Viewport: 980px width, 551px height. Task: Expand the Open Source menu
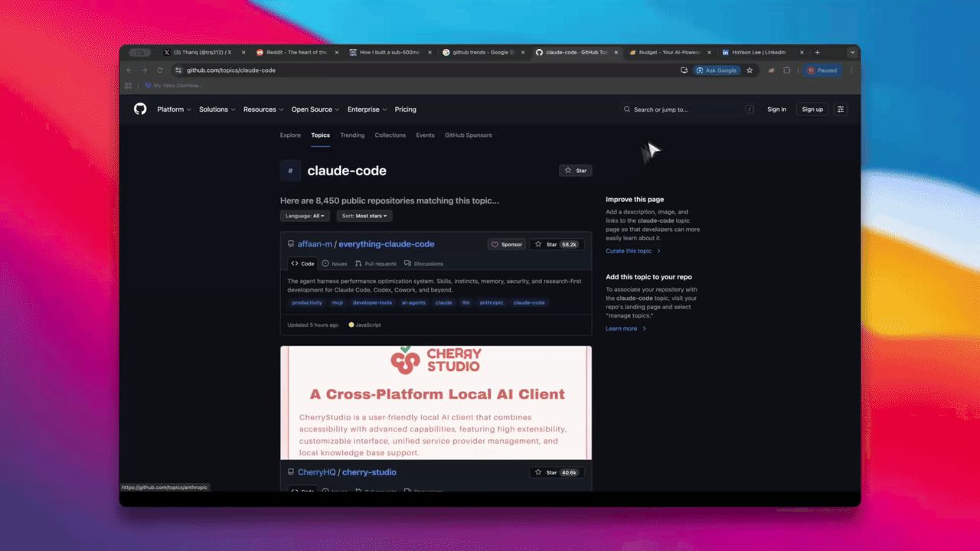tap(315, 109)
